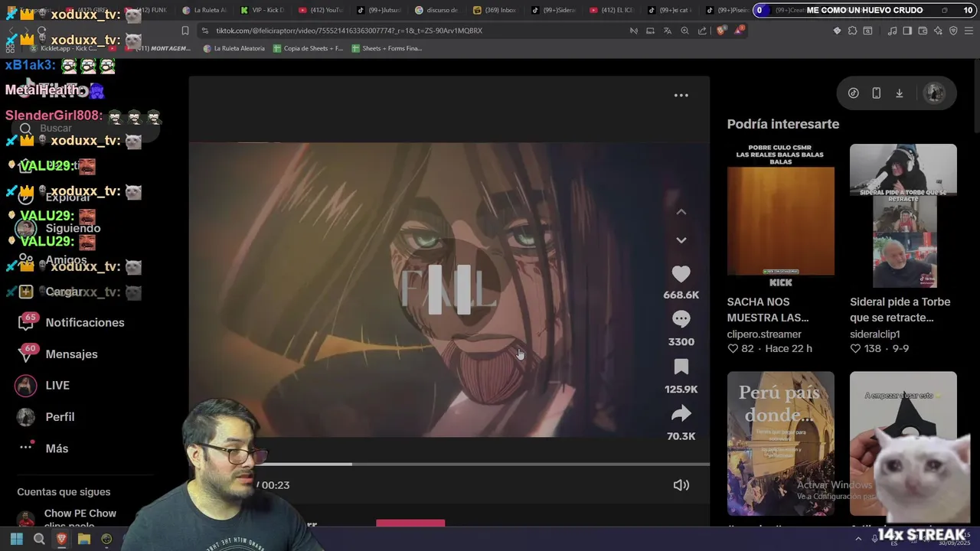Click the LIVE avatar icon in sidebar
Image resolution: width=980 pixels, height=551 pixels.
pyautogui.click(x=26, y=386)
